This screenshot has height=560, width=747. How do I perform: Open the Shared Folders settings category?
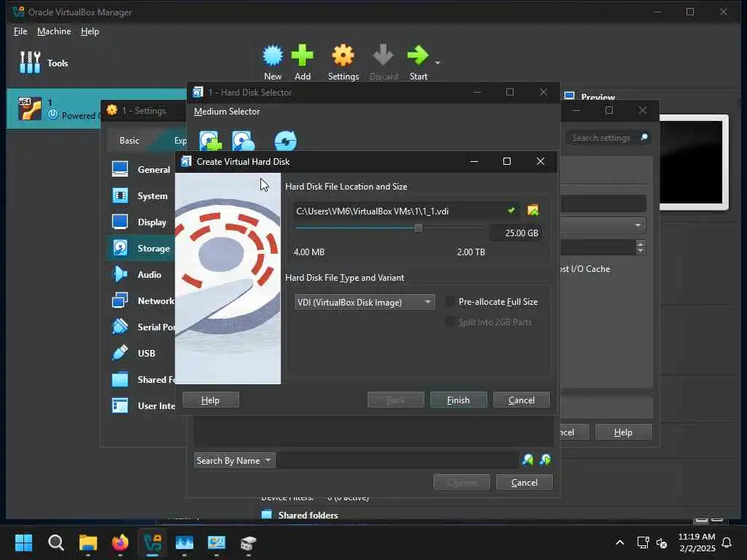click(x=141, y=379)
